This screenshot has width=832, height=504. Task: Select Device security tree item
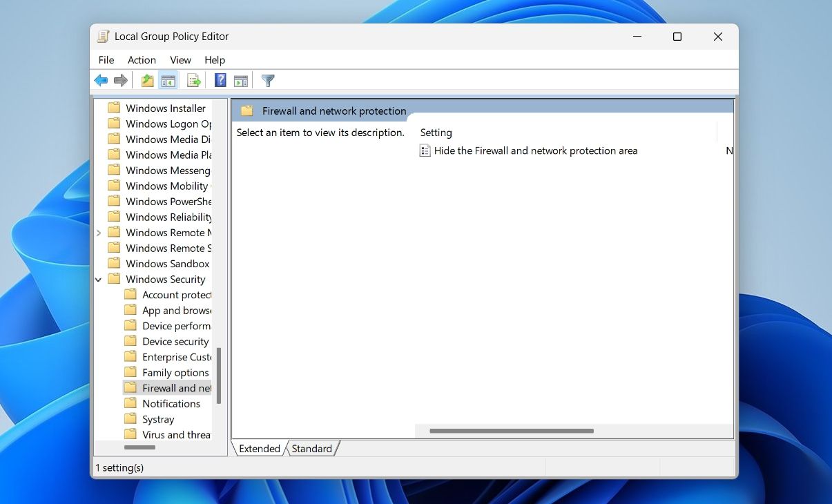[x=175, y=342]
